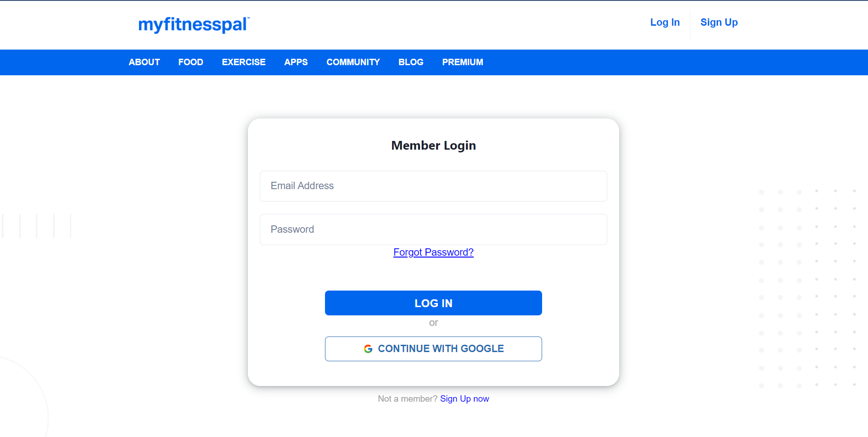Screen dimensions: 868x437
Task: Click the blue LOG IN button
Action: point(433,303)
